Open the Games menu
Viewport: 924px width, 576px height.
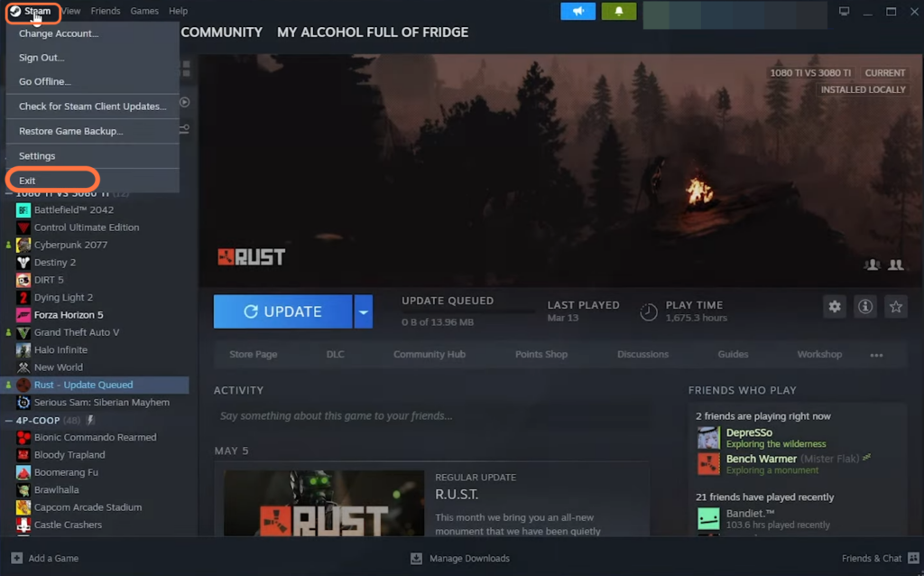tap(144, 11)
